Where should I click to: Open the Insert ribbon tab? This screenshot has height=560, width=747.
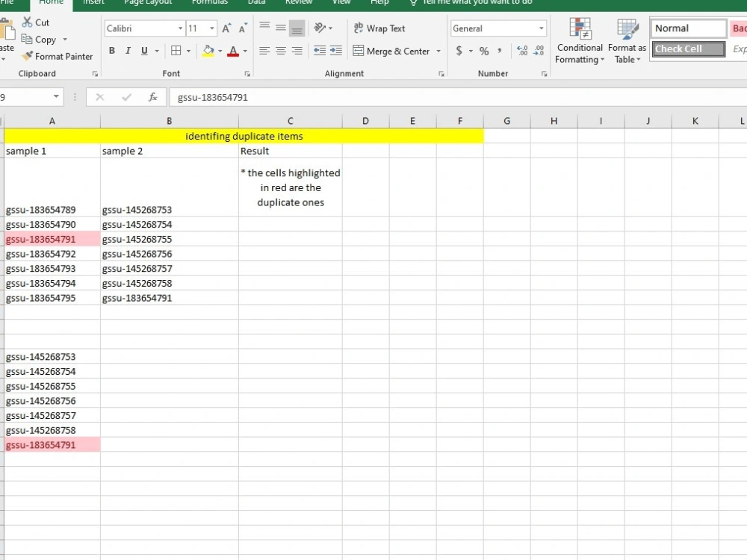click(93, 2)
